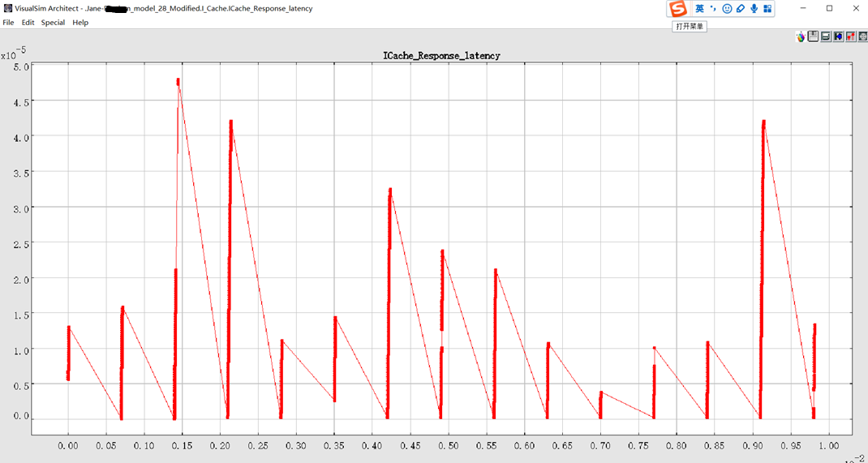Toggle the 英 language mode indicator
The height and width of the screenshot is (463, 868).
point(699,9)
